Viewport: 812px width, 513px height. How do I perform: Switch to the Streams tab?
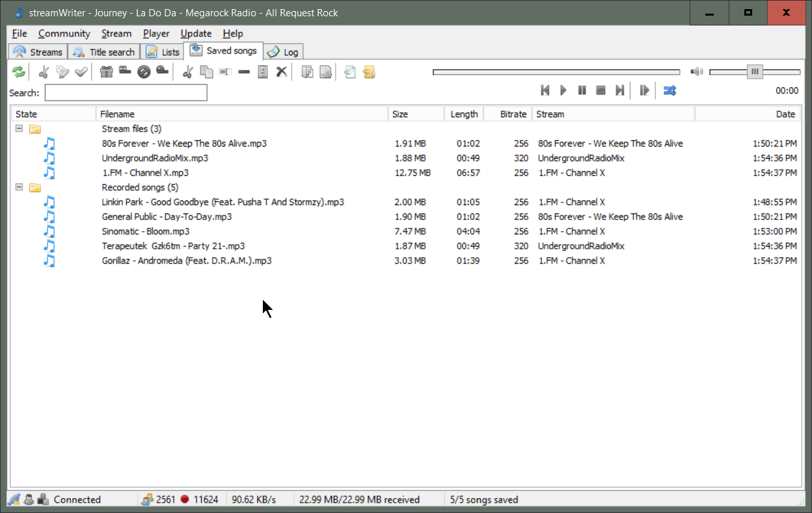[38, 52]
